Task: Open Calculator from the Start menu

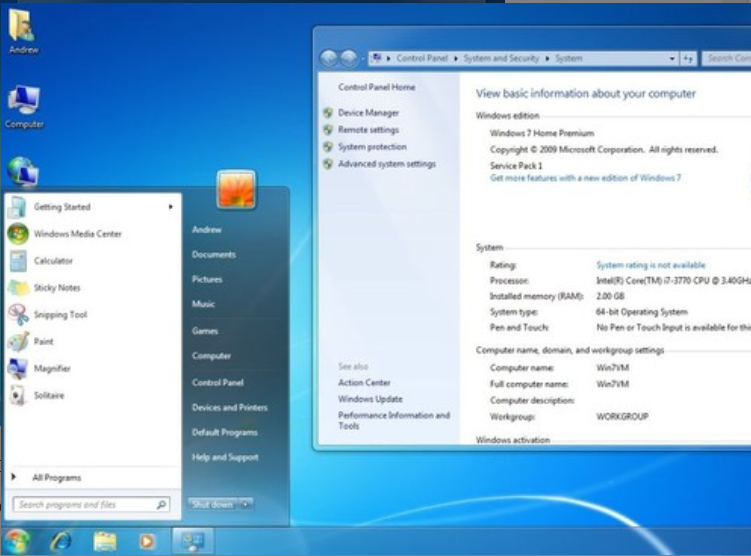Action: click(53, 261)
